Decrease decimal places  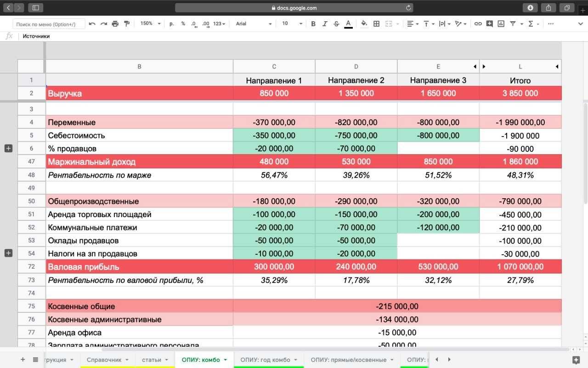194,23
